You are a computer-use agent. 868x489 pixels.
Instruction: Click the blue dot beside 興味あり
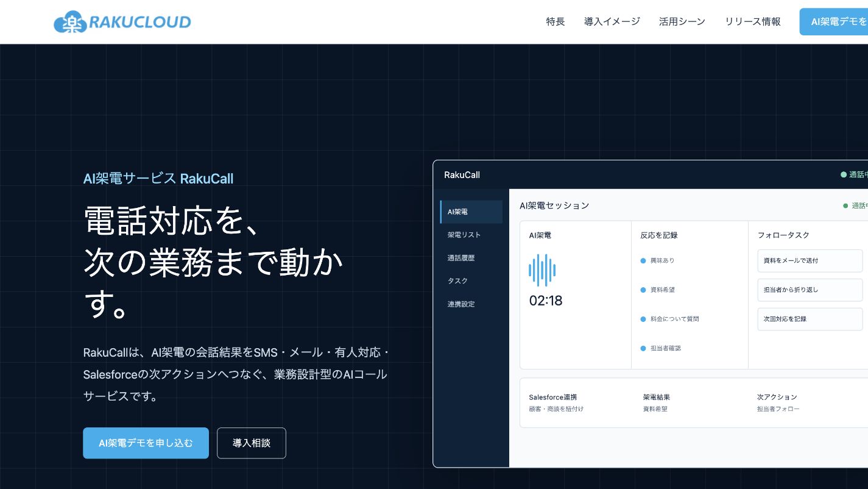[643, 261]
